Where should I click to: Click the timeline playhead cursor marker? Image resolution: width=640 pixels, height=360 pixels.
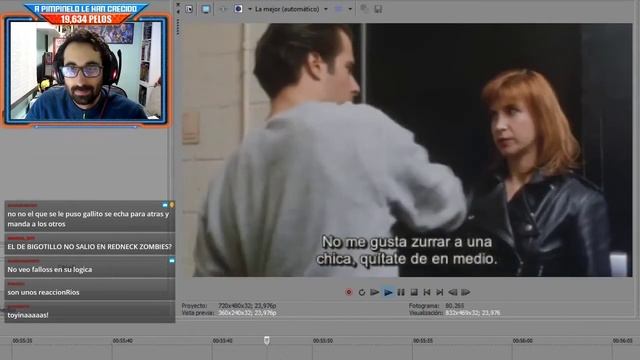pyautogui.click(x=267, y=340)
